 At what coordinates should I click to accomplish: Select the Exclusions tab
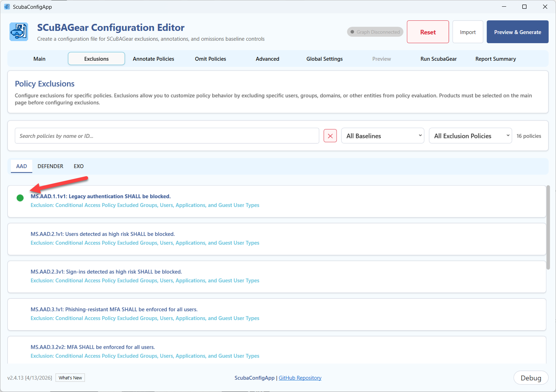97,59
